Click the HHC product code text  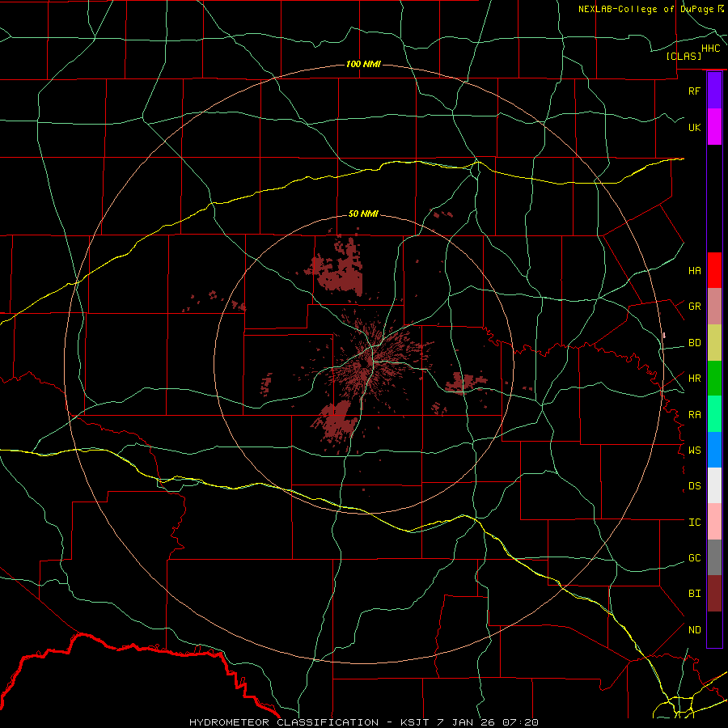pos(711,49)
